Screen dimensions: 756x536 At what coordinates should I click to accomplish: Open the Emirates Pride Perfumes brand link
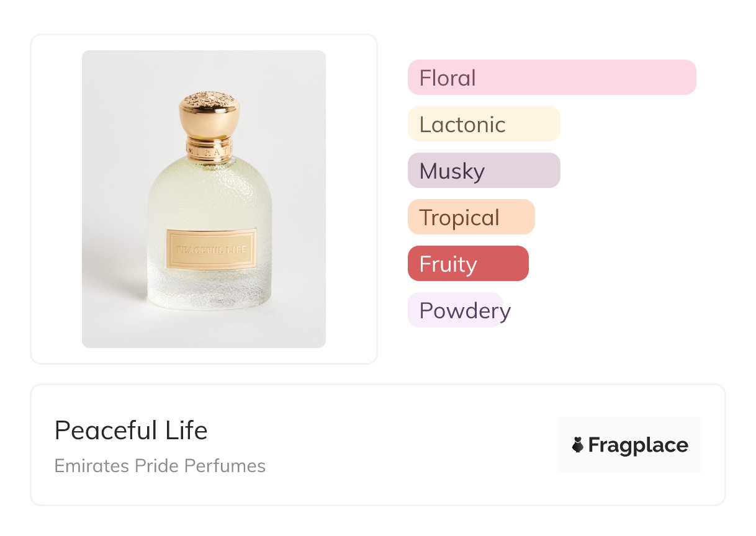[x=160, y=466]
